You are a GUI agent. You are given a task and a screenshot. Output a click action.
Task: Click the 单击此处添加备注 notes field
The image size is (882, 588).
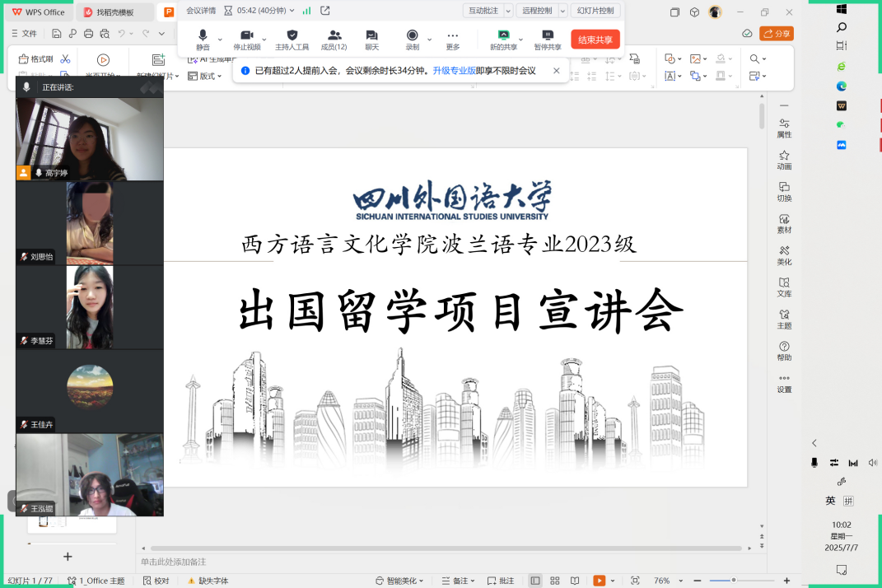click(x=184, y=562)
